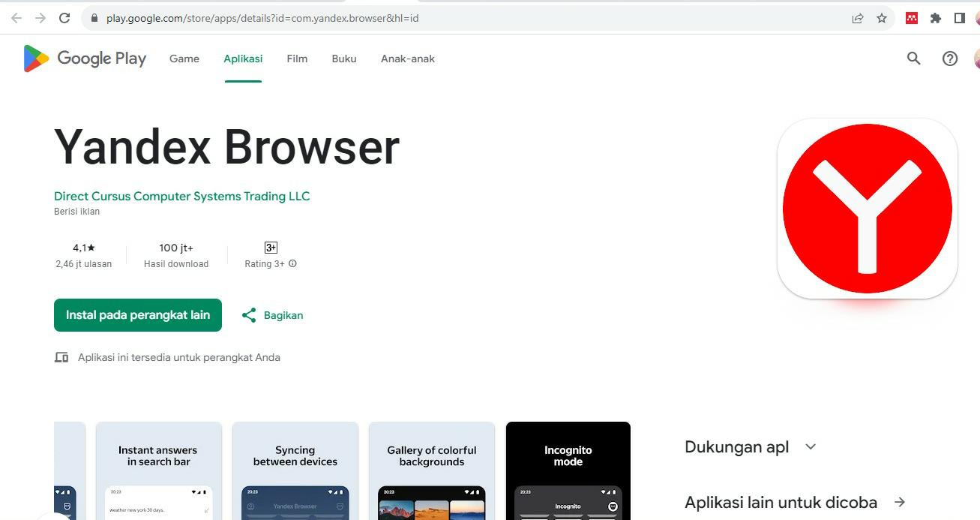
Task: Click the browser forward arrow
Action: (40, 18)
